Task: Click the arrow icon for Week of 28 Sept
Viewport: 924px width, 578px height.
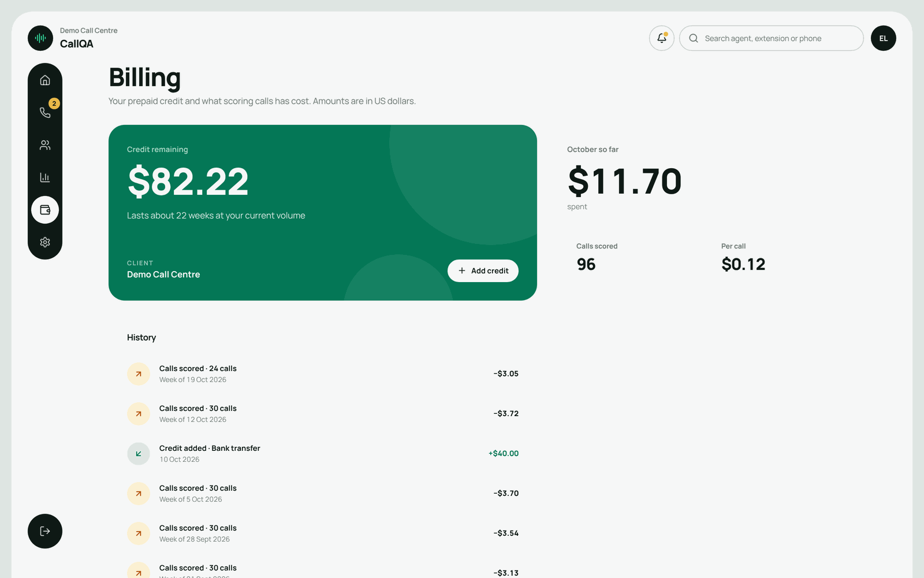Action: pyautogui.click(x=139, y=533)
